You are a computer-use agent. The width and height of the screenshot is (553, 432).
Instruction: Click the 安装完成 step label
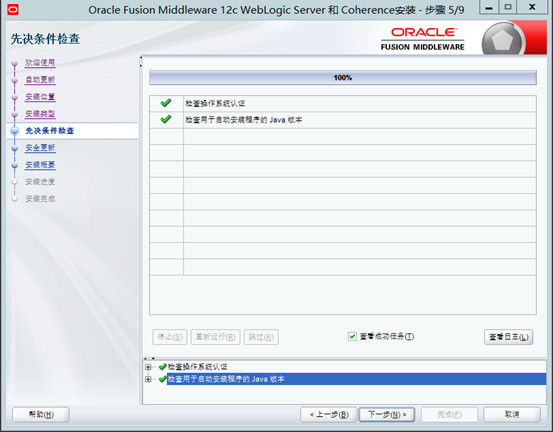(40, 199)
